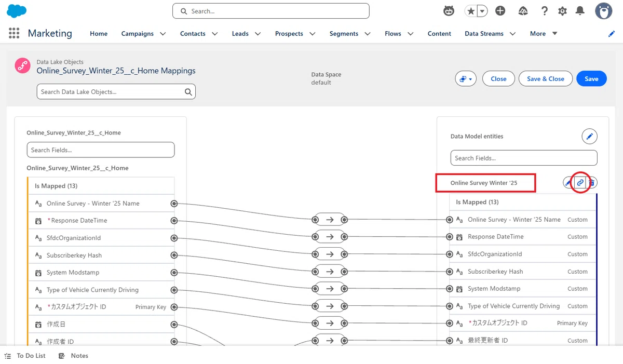Click source connector dot of SfdcOrganizationId

click(x=174, y=238)
